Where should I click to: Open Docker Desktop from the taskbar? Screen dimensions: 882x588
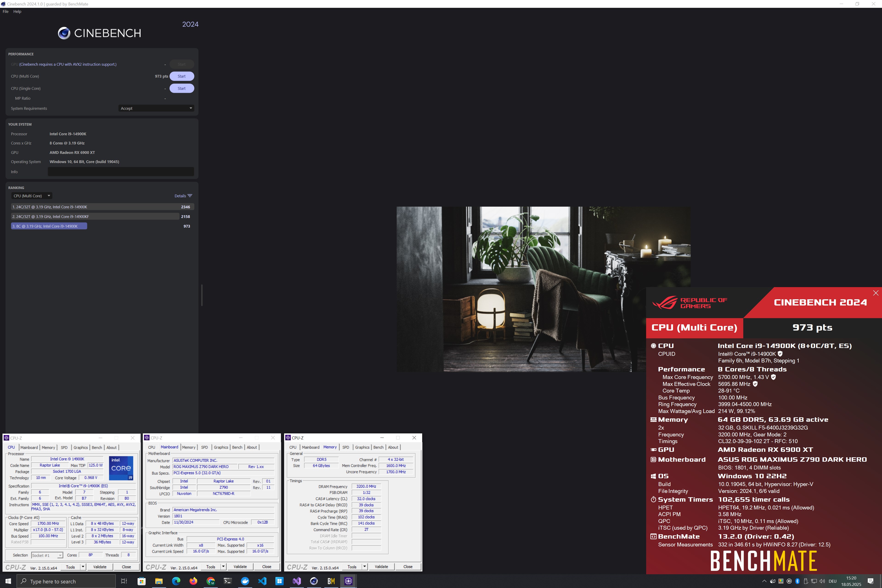coord(245,581)
